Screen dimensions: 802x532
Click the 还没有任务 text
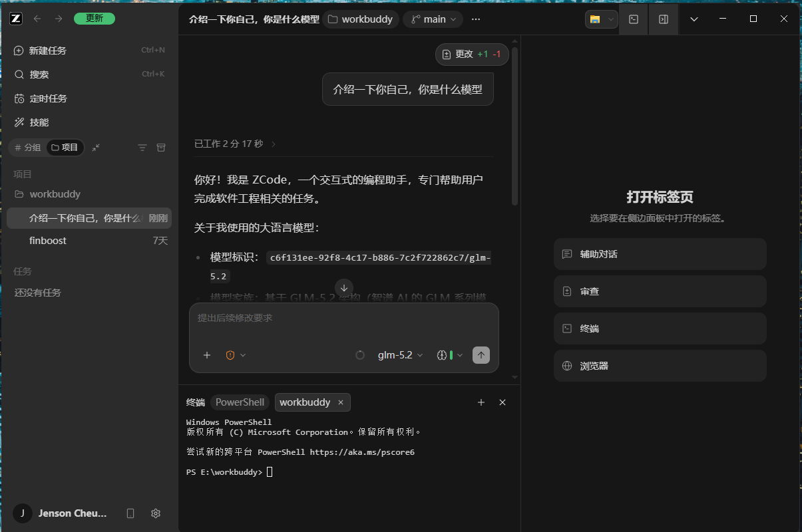point(38,293)
